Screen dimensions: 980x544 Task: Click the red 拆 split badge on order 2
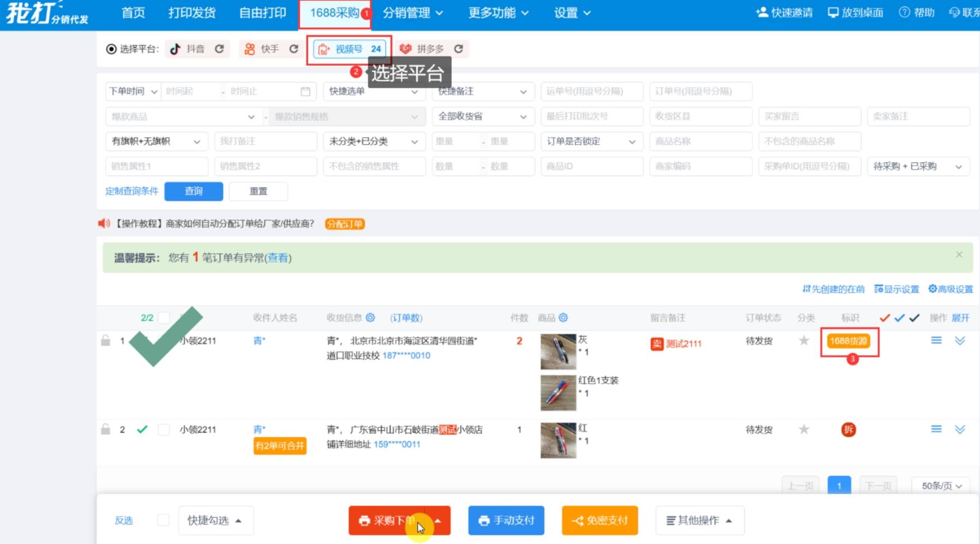(848, 430)
